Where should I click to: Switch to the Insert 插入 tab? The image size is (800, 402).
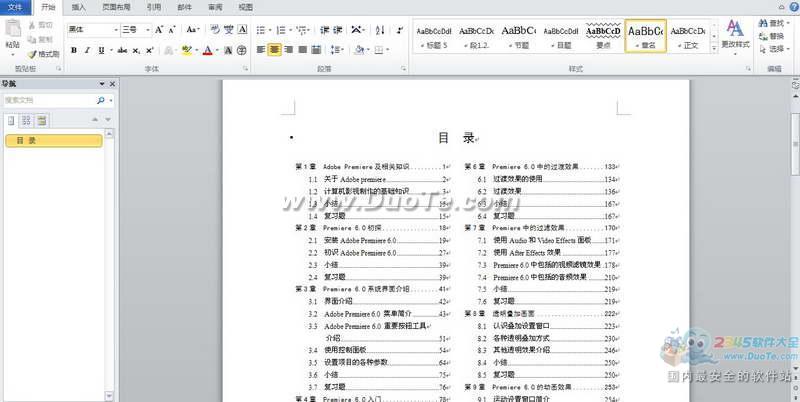[79, 7]
